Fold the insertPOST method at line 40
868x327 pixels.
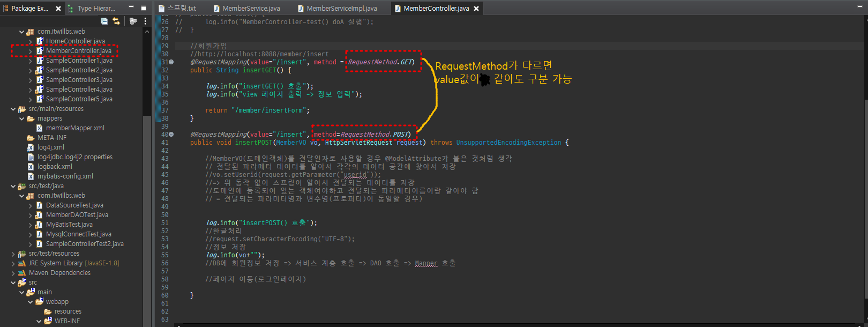[171, 135]
